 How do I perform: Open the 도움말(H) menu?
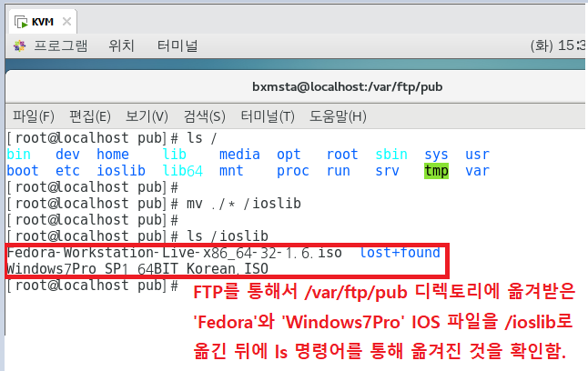tap(338, 116)
